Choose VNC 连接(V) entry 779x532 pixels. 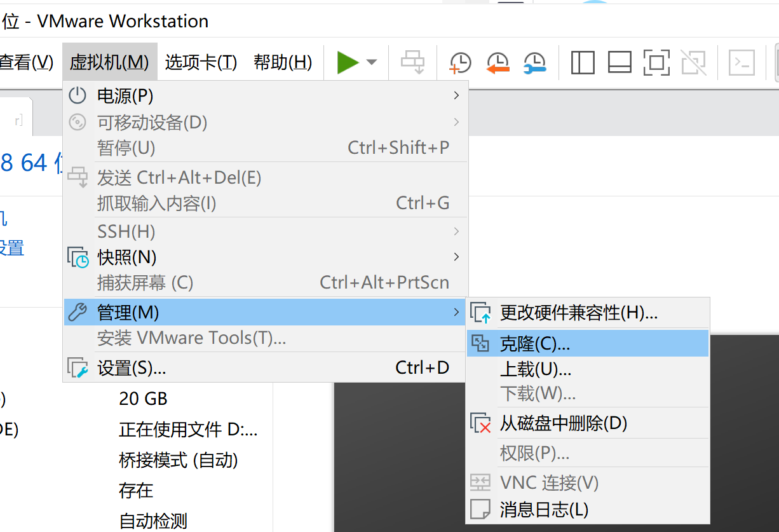587,483
